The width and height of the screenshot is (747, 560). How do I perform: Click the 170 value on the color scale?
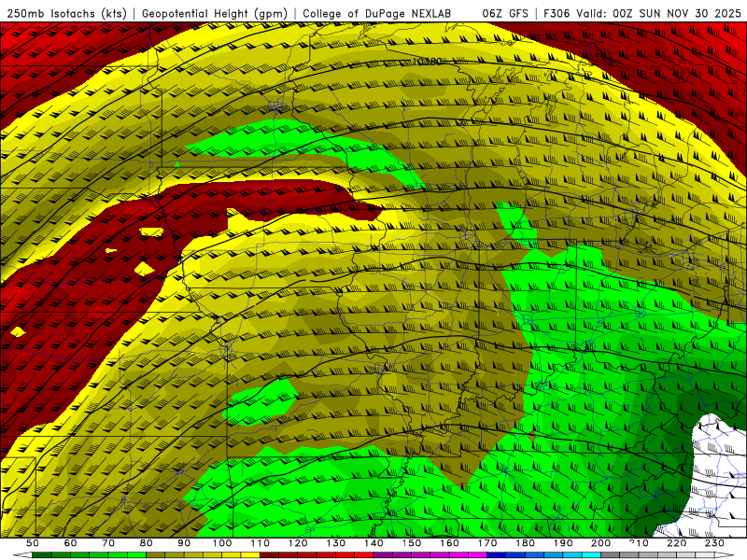[x=487, y=543]
